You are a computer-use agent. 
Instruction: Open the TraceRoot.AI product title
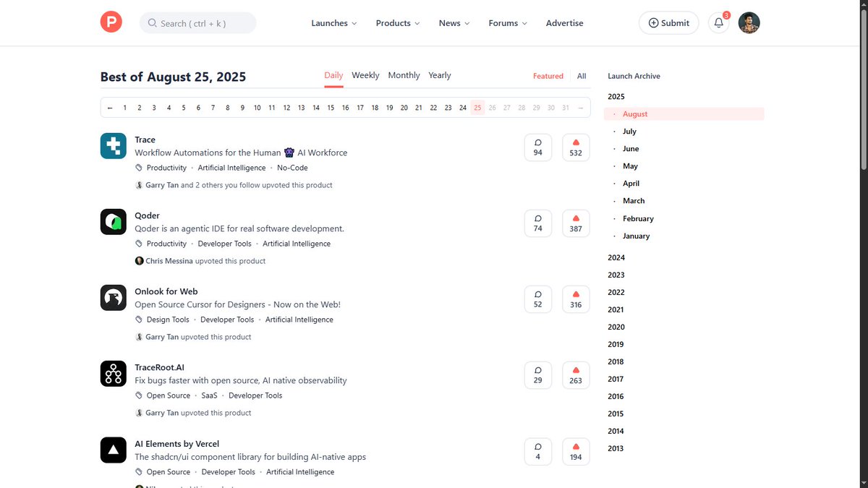tap(159, 367)
